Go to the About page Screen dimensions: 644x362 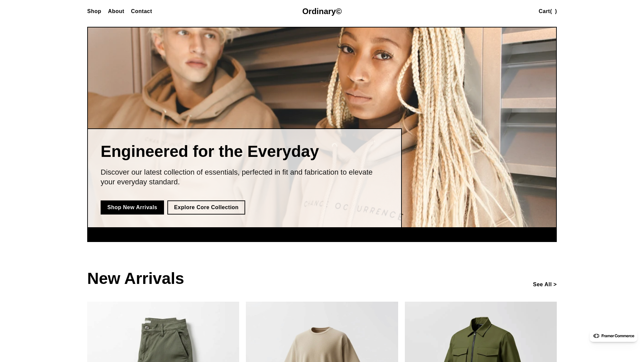116,11
